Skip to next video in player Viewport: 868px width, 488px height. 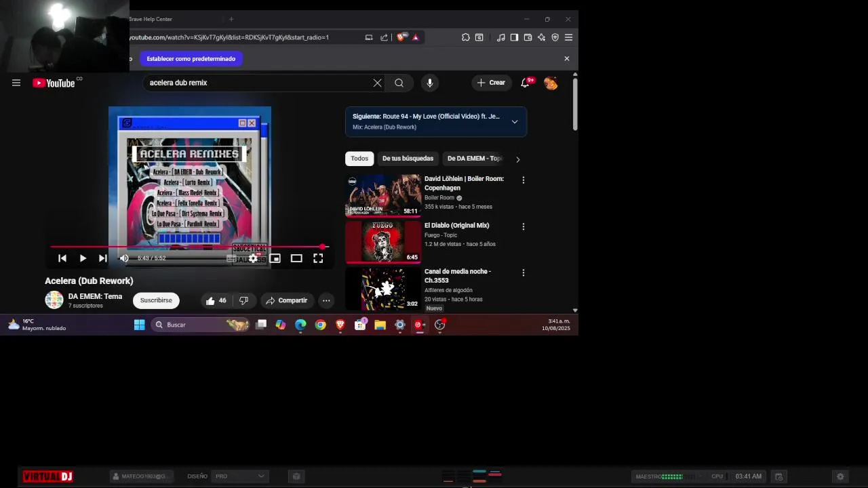pyautogui.click(x=102, y=258)
